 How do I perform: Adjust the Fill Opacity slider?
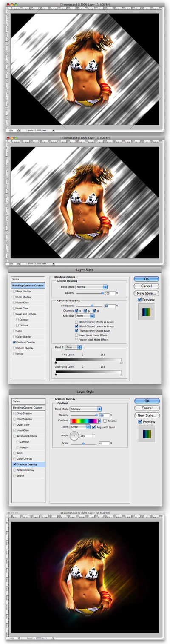click(x=89, y=306)
